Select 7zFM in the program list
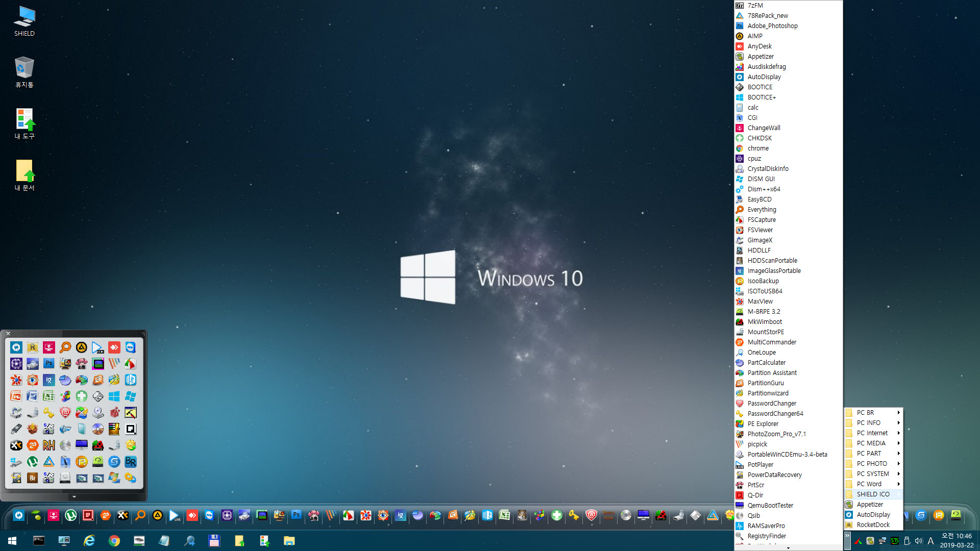Screen dimensions: 980x551 [788, 5]
